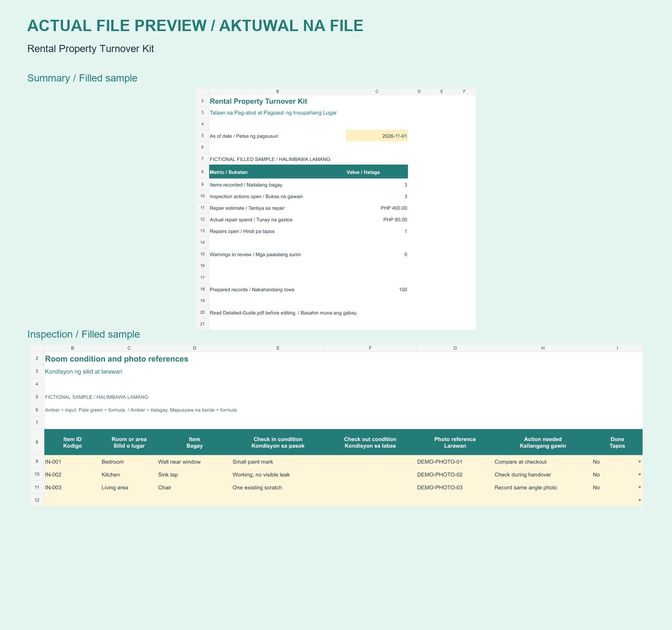Select the "Check out condition" header cell
Viewport: 672px width, 630px height.
(370, 442)
